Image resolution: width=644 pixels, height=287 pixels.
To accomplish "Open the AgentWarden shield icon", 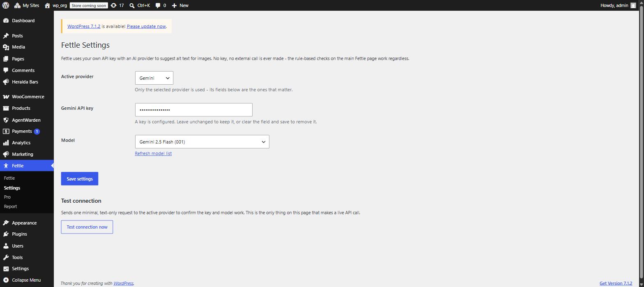I will click(x=6, y=120).
